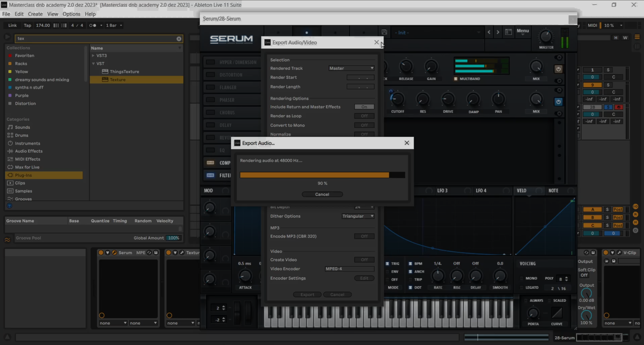Click the Serum save preset icon
Viewport: 644px width, 345px height.
384,32
